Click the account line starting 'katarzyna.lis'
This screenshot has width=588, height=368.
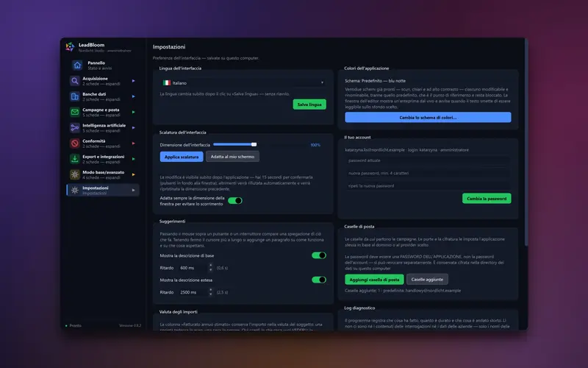(407, 150)
